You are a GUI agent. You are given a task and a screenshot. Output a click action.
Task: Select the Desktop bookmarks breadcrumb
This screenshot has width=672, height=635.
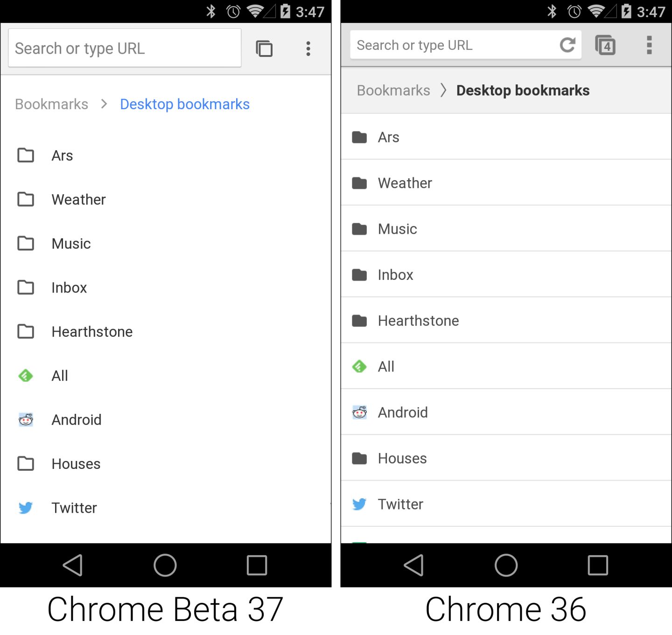185,104
